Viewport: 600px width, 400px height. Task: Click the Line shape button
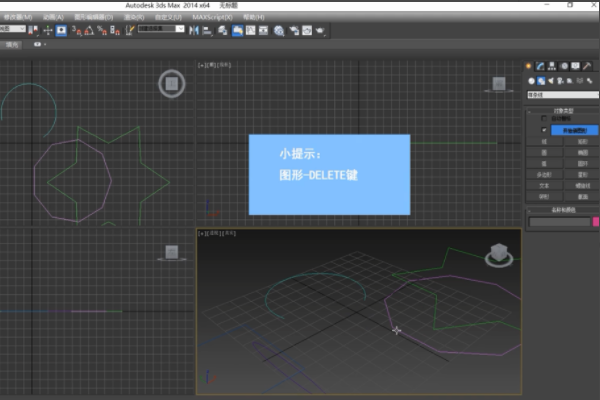[543, 142]
